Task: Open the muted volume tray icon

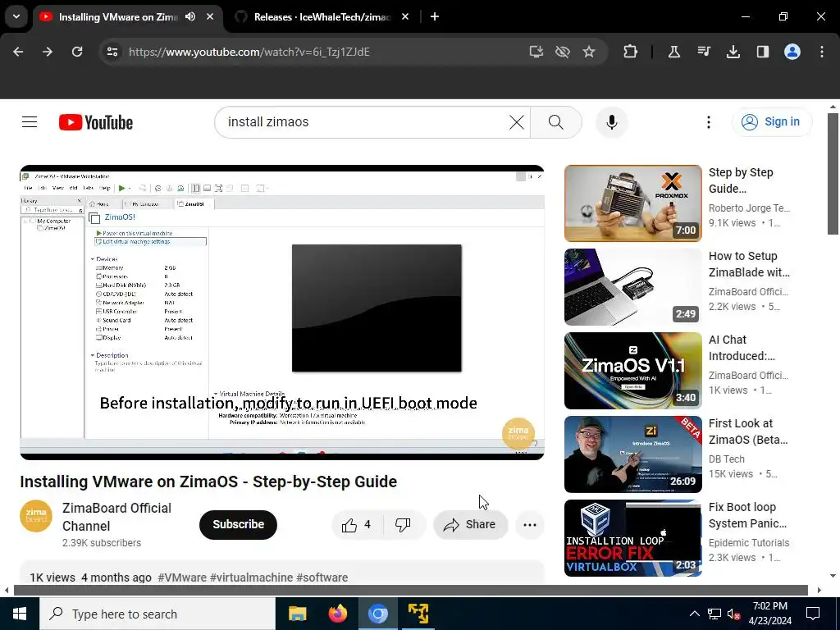Action: pyautogui.click(x=733, y=614)
